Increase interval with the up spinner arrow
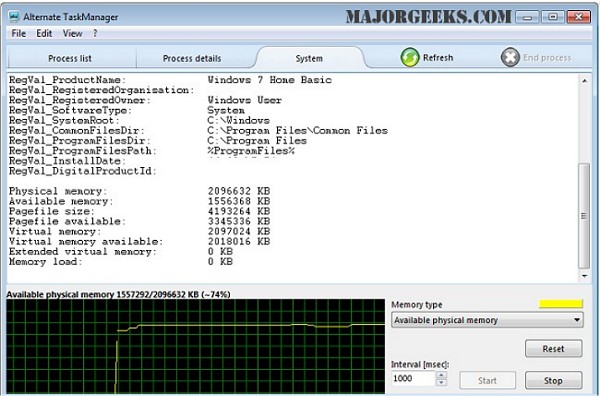The height and width of the screenshot is (396, 600). pyautogui.click(x=441, y=375)
